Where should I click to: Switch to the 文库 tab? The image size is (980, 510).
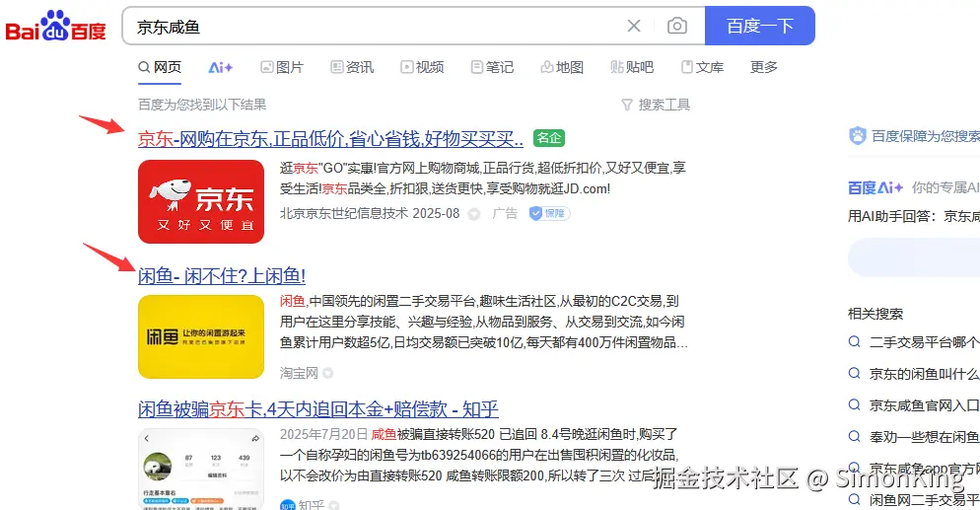[702, 67]
